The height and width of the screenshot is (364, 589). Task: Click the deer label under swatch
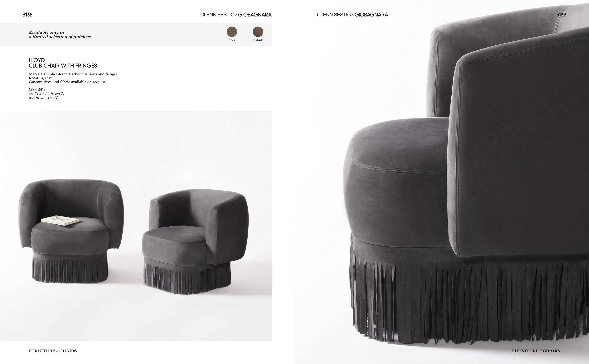(x=232, y=40)
